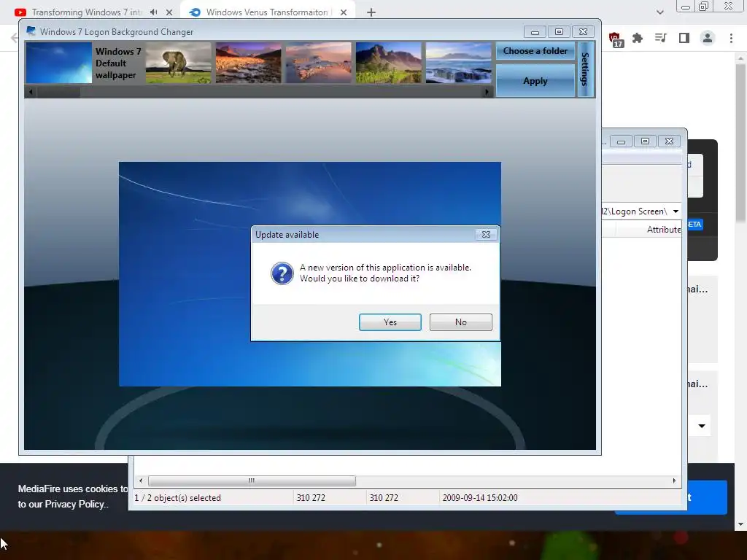Viewport: 747px width, 560px height.
Task: Restore down the Chrome browser window
Action: coord(704,7)
